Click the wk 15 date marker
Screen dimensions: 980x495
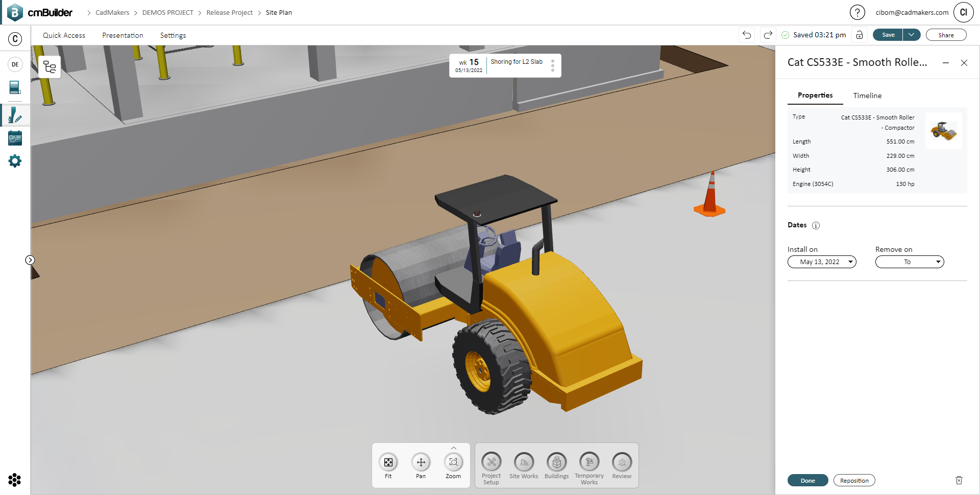[x=469, y=65]
